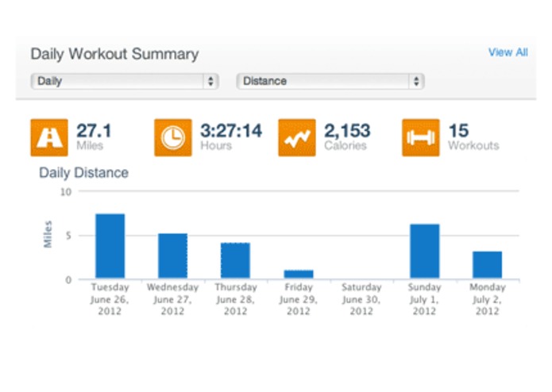Click the 15 Workouts total
The image size is (552, 392).
473,136
